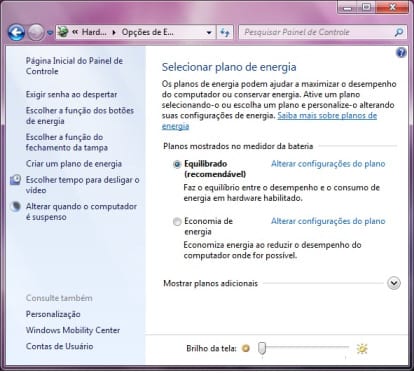Image resolution: width=414 pixels, height=373 pixels.
Task: Click the greyed-out forward navigation button
Action: (35, 32)
